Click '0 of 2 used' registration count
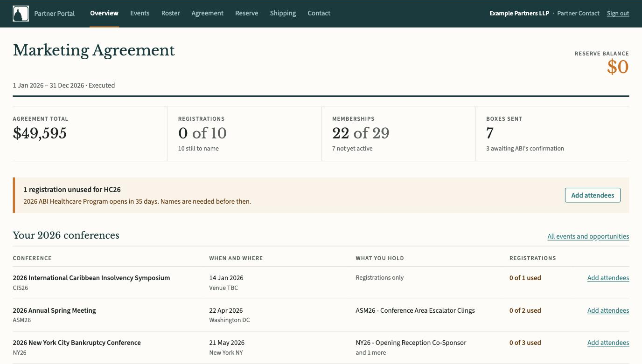 (525, 310)
